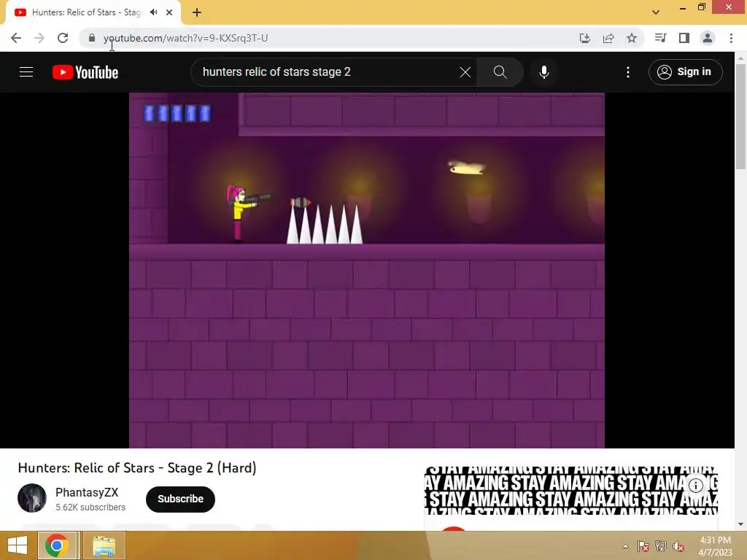
Task: View site information lock icon
Action: coord(92,38)
